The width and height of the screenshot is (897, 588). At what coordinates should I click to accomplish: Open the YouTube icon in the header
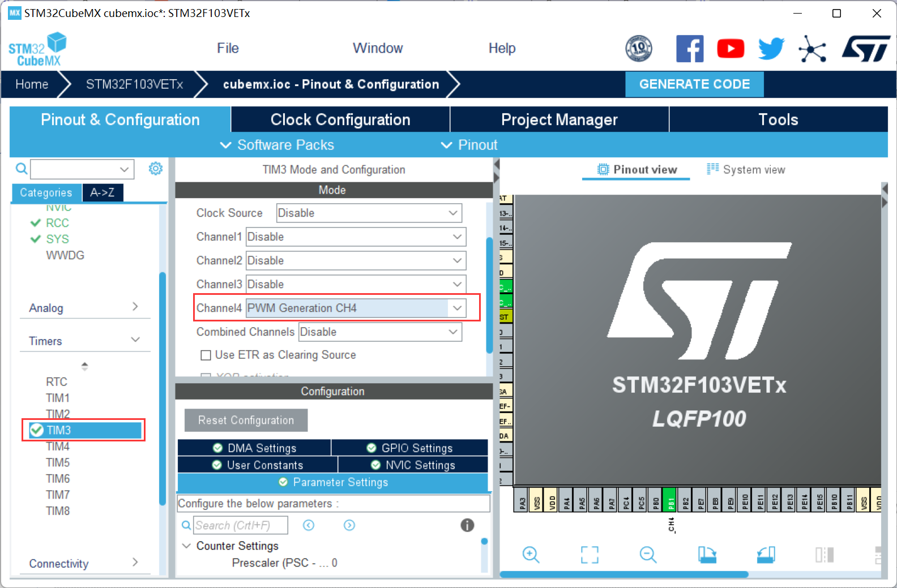point(731,49)
